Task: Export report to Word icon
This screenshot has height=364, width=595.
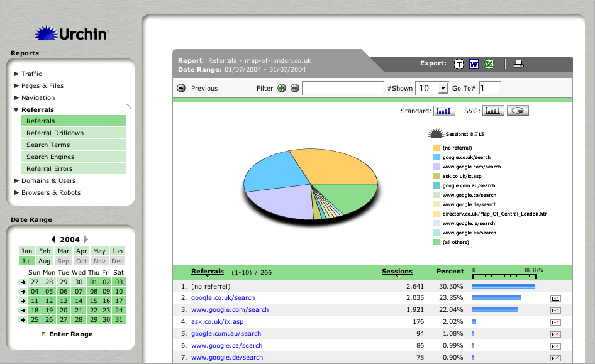Action: coord(474,64)
